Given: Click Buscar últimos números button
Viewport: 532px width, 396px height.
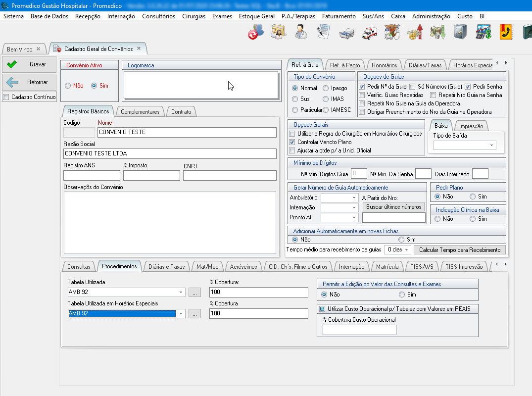Looking at the screenshot, I should click(x=393, y=207).
